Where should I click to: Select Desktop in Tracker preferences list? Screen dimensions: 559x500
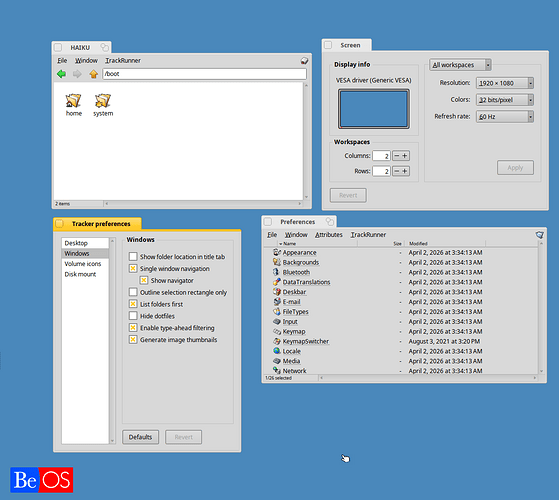click(x=85, y=243)
